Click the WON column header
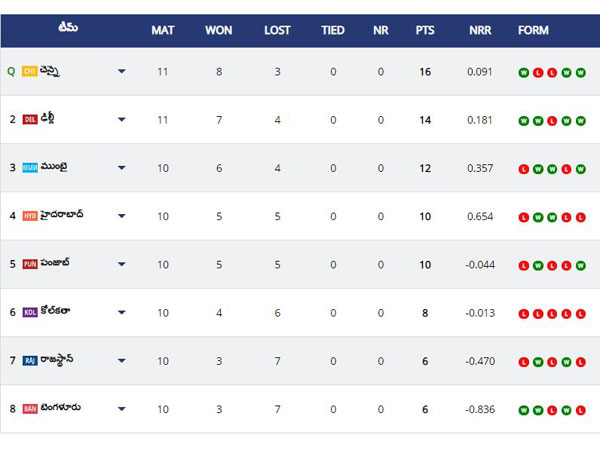This screenshot has height=450, width=600. coord(219,30)
